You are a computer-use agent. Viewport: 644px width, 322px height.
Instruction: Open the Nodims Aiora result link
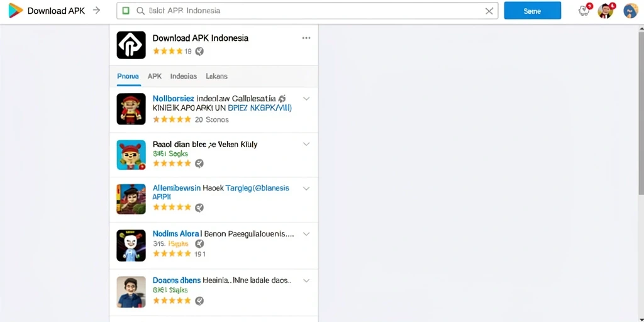pyautogui.click(x=223, y=234)
